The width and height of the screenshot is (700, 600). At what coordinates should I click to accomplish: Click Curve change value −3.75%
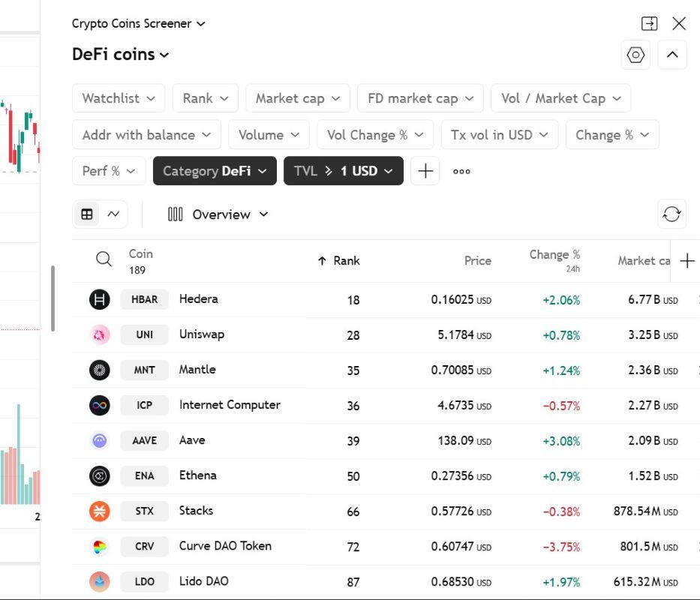coord(561,547)
